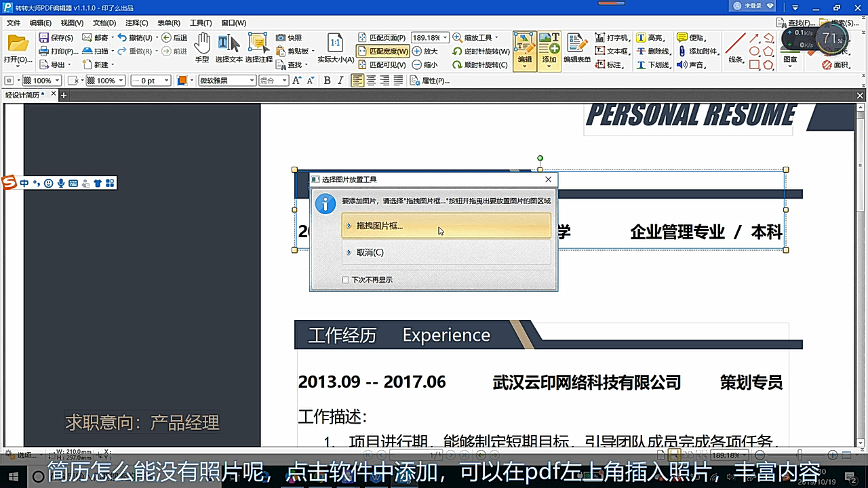Set view to 实际大小(A) actual size
This screenshot has width=868, height=488.
(x=336, y=48)
